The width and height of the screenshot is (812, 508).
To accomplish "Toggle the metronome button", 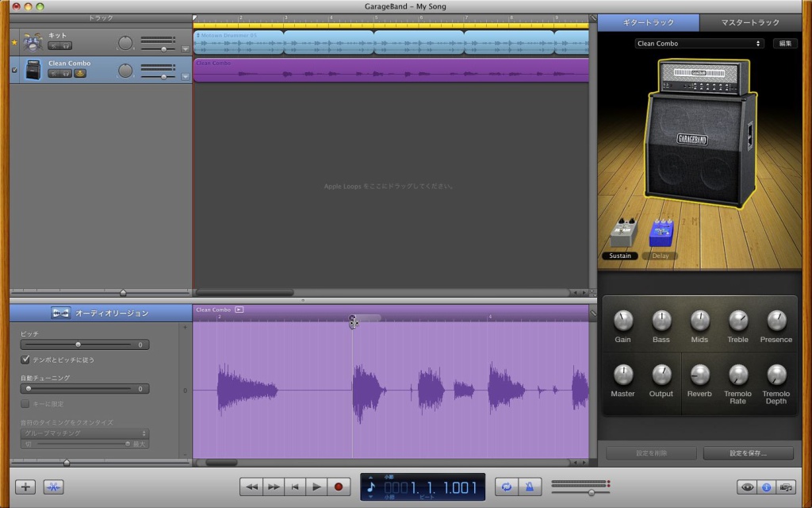I will pos(529,487).
